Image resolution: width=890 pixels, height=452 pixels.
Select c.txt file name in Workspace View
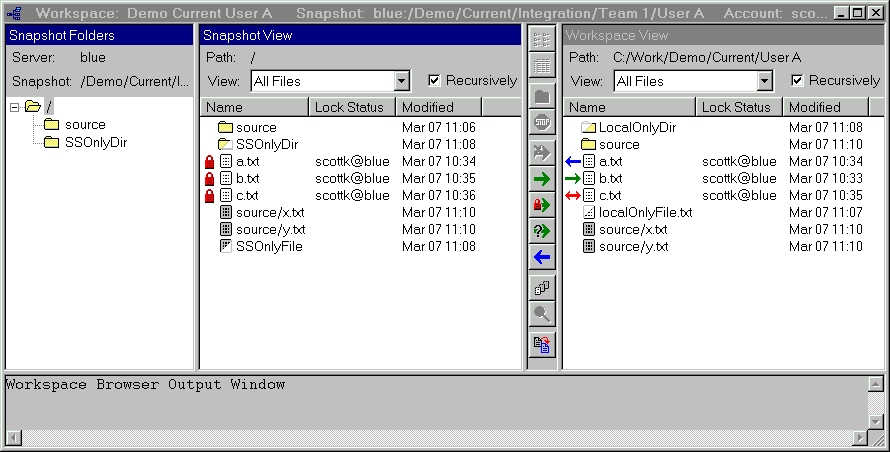(x=610, y=196)
